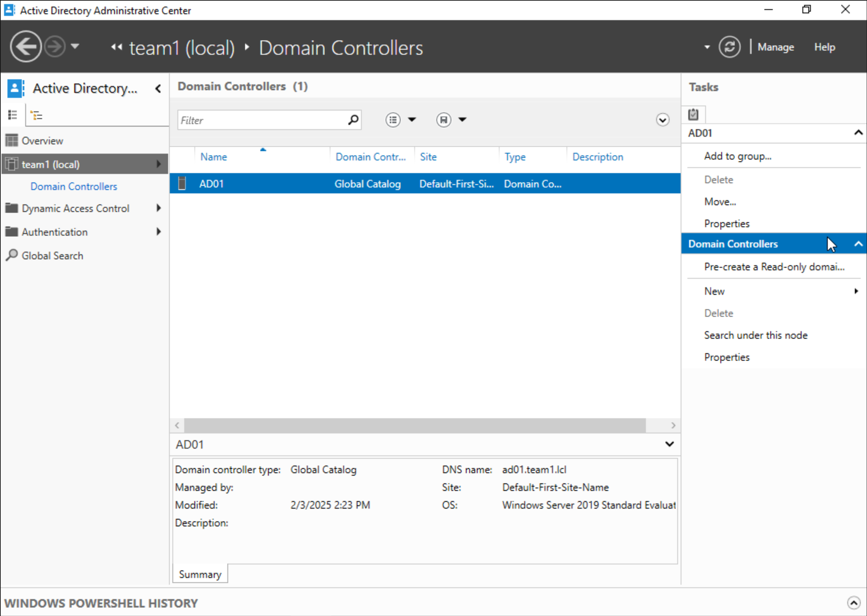Open the saved queries dropdown arrow

462,120
